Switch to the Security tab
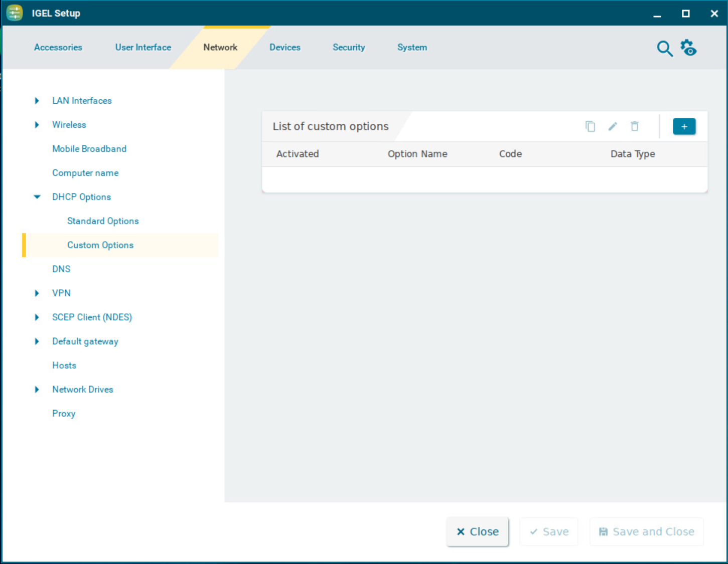This screenshot has width=728, height=564. pos(349,48)
